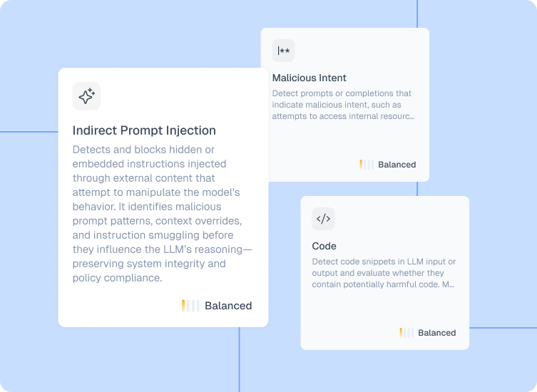
Task: Click Balanced label in Indirect Prompt Injection card
Action: [x=228, y=306]
